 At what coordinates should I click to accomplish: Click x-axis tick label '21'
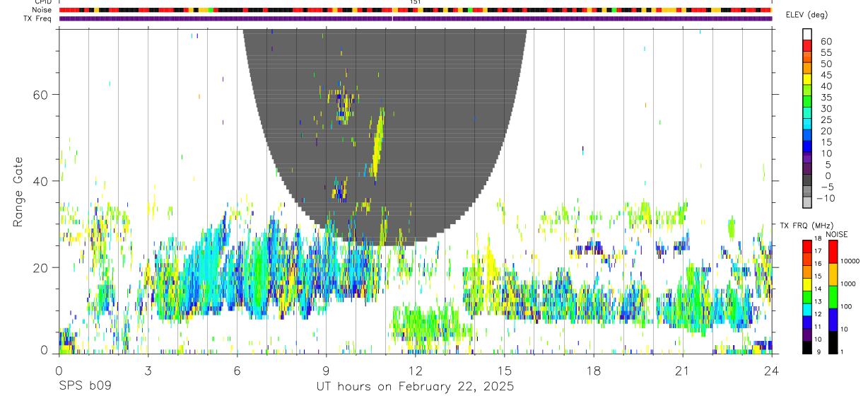(x=682, y=371)
